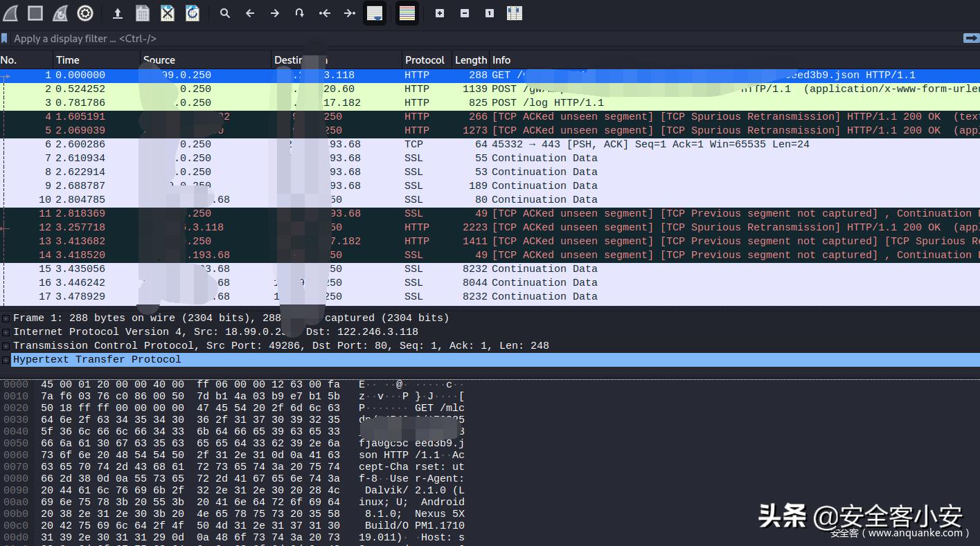
Task: Close the capture file icon
Action: point(168,13)
